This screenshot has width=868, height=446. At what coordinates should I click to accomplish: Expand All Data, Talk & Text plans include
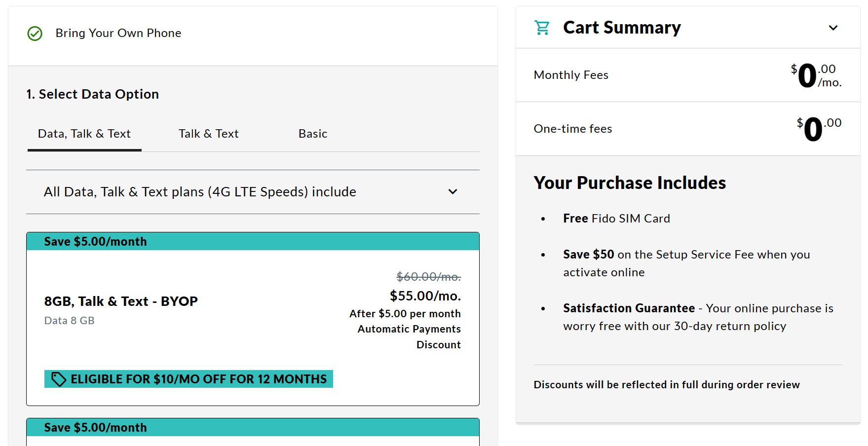click(x=200, y=192)
